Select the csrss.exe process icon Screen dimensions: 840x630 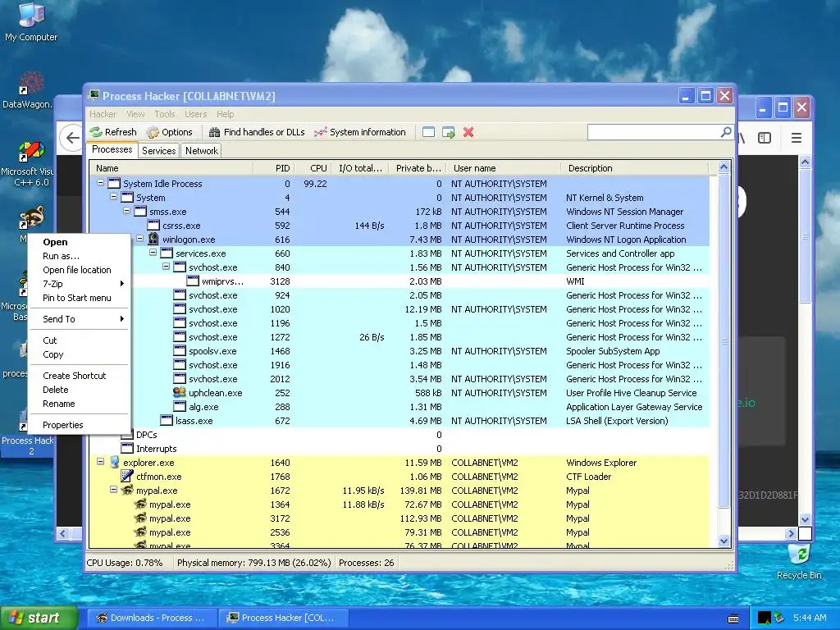[153, 226]
